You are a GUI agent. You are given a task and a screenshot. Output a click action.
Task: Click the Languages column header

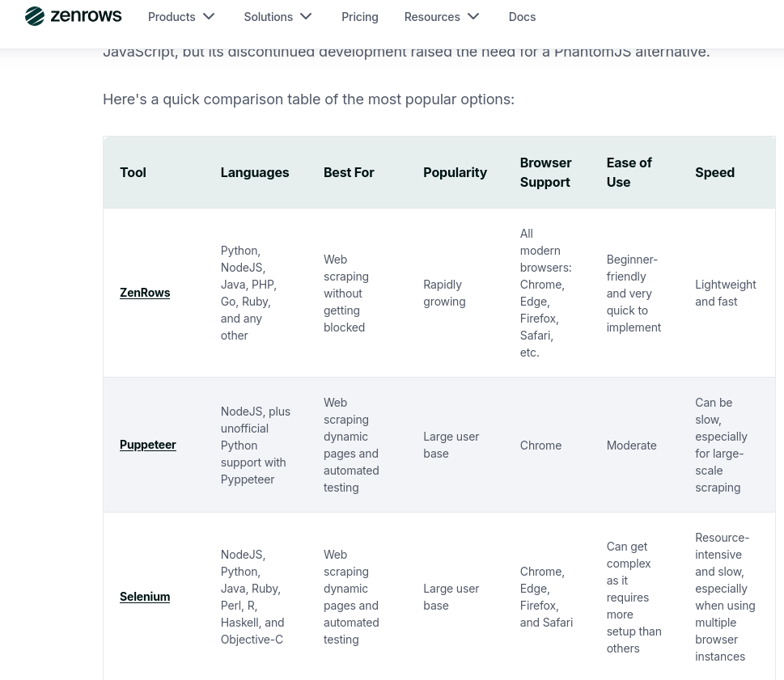click(x=254, y=172)
